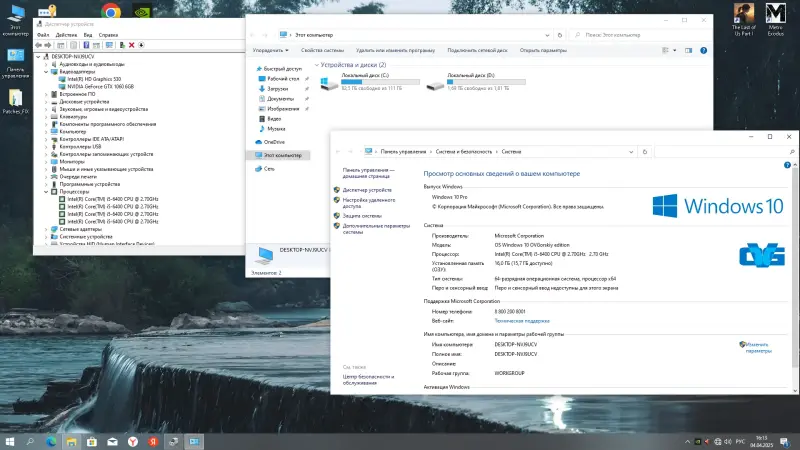Show hidden system tray icons chevron
800x450 pixels.
pos(687,442)
